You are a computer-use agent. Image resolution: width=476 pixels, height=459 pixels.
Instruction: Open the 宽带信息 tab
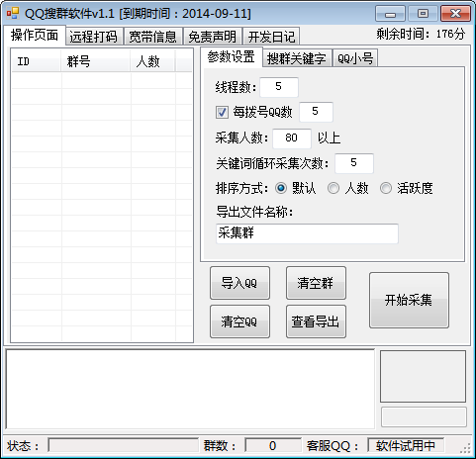tap(152, 37)
